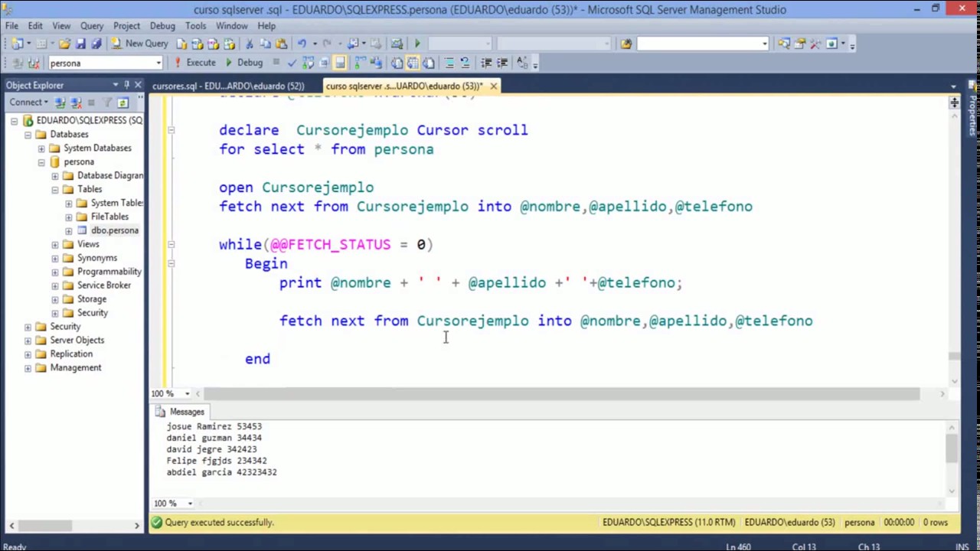Collapse the persona database node
Screen dimensions: 980x551
41,162
